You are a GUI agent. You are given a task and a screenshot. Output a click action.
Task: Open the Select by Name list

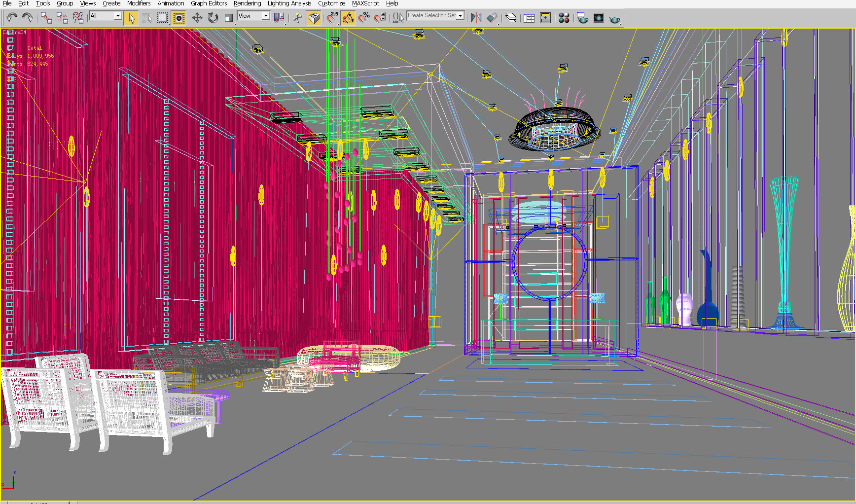tap(146, 18)
